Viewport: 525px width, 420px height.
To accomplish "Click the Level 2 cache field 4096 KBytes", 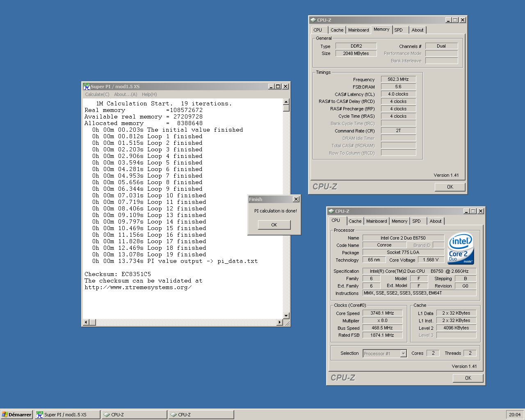I will click(x=456, y=328).
